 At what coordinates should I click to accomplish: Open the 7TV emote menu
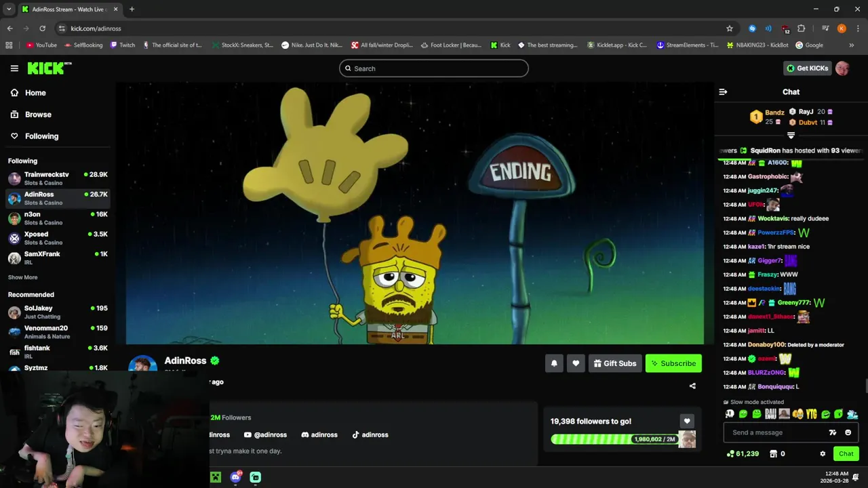833,432
